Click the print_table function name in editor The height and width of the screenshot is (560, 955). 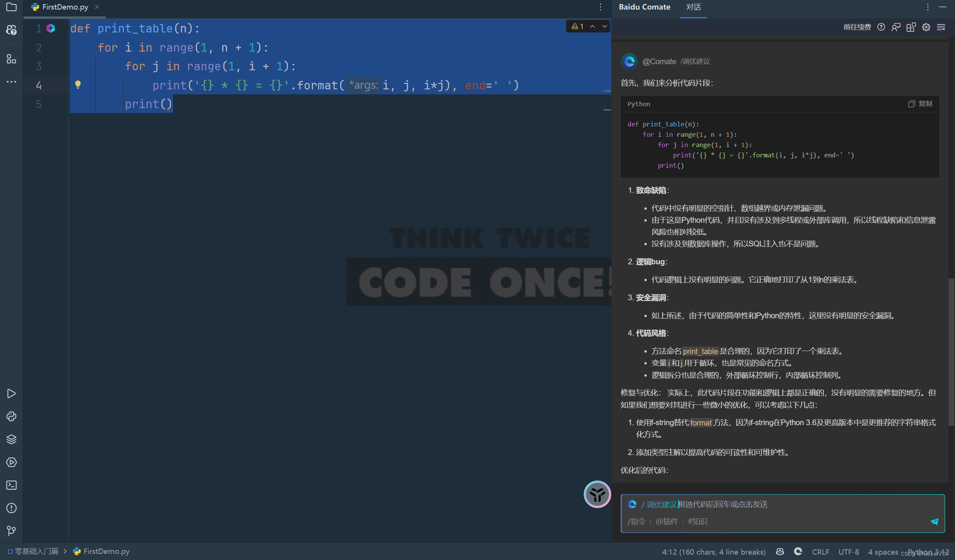tap(135, 29)
